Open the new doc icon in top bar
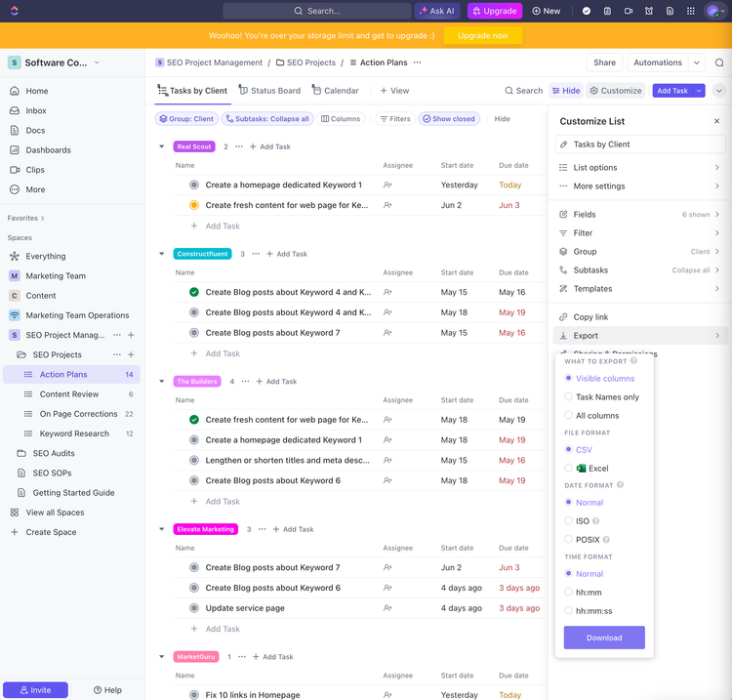Image resolution: width=732 pixels, height=700 pixels. (x=670, y=11)
